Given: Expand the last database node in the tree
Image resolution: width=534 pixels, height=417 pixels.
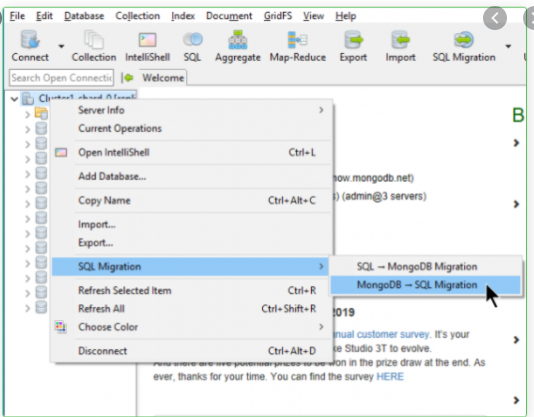Looking at the screenshot, I should coord(28,308).
